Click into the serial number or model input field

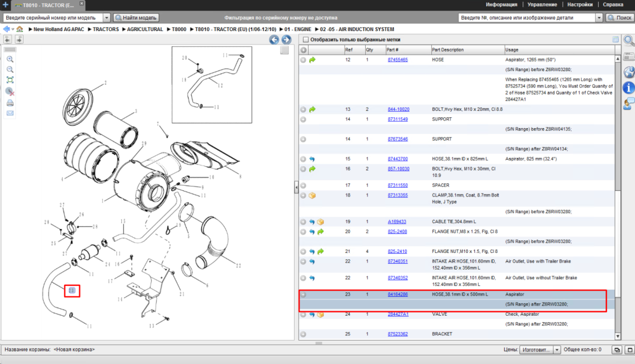click(x=53, y=18)
